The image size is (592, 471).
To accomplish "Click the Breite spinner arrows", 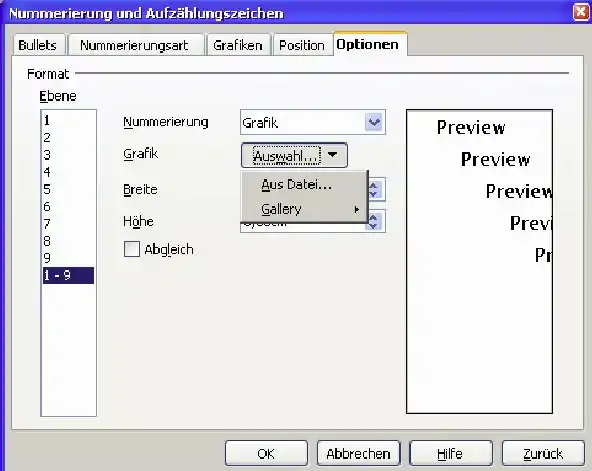I will tap(375, 190).
